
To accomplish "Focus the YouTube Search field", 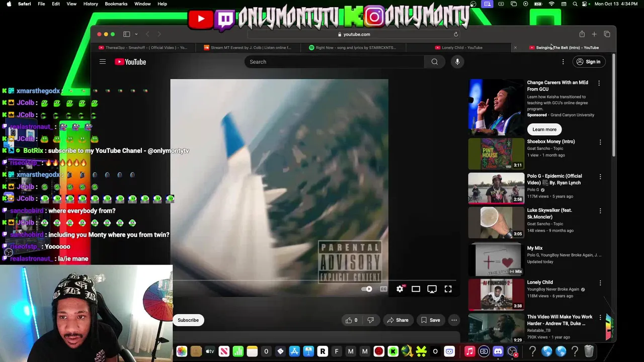I will [335, 62].
